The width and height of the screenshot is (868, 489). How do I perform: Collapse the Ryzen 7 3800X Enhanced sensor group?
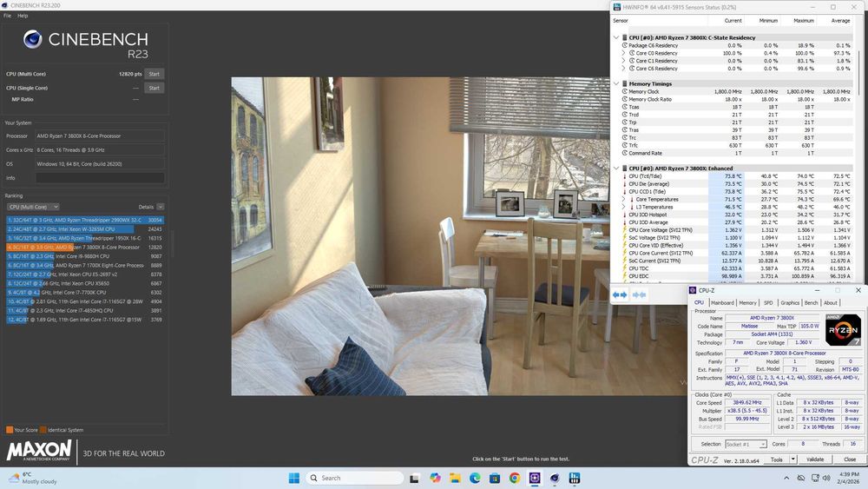coord(616,169)
